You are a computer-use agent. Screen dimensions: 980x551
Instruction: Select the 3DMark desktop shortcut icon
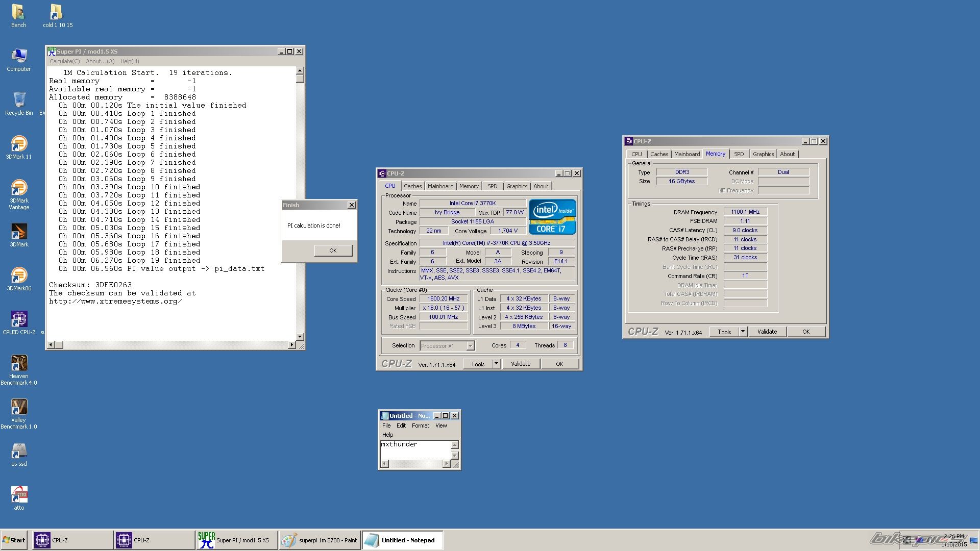pos(19,232)
